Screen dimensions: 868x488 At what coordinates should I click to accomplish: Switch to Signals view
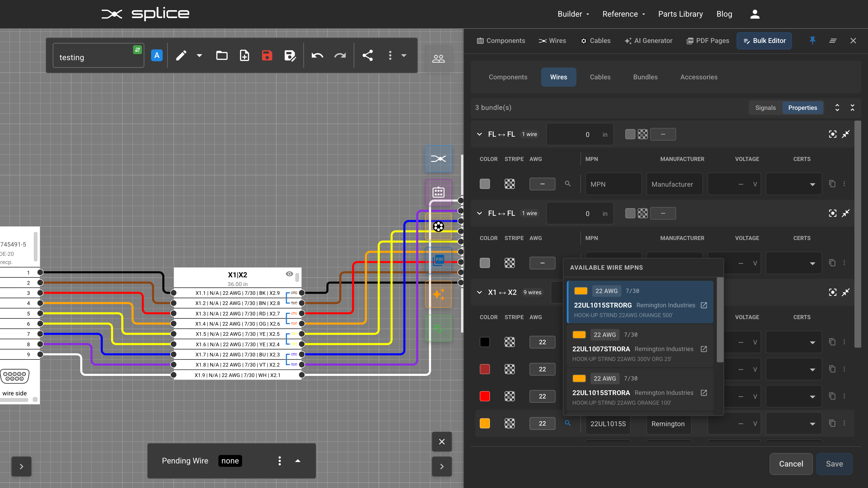point(765,107)
